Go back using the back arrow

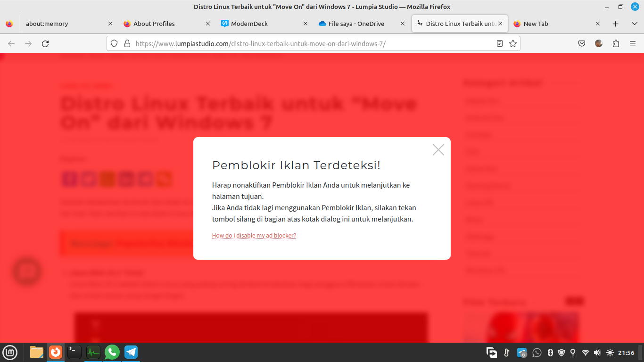pos(10,43)
